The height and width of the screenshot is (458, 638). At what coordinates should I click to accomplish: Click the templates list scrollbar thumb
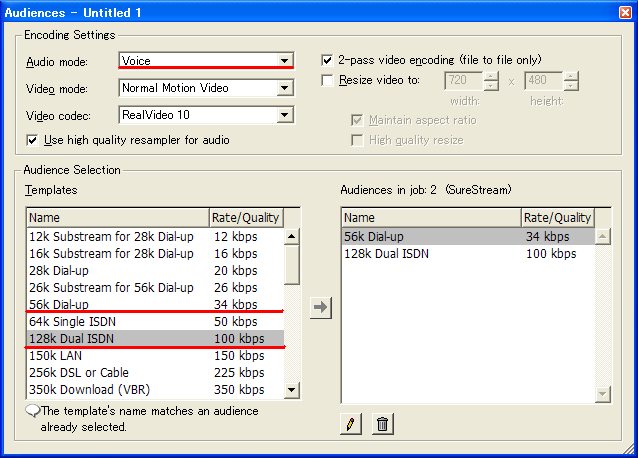(x=292, y=265)
